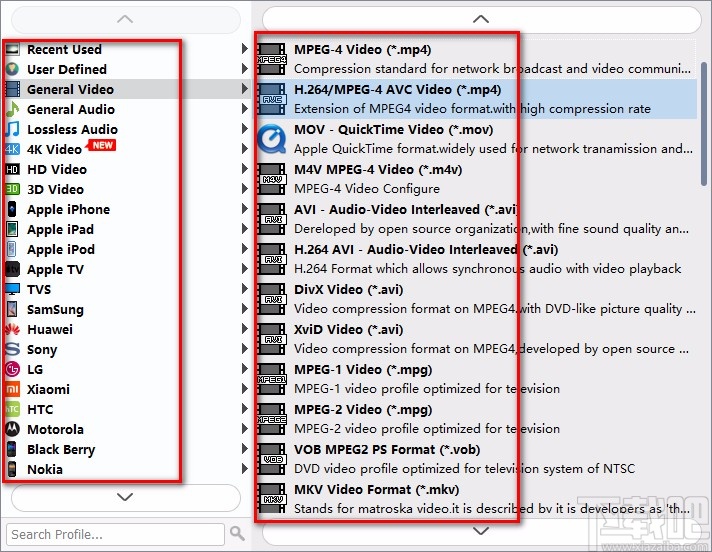Viewport: 712px width, 552px height.
Task: Expand the SamSung submenu arrow
Action: coord(245,309)
